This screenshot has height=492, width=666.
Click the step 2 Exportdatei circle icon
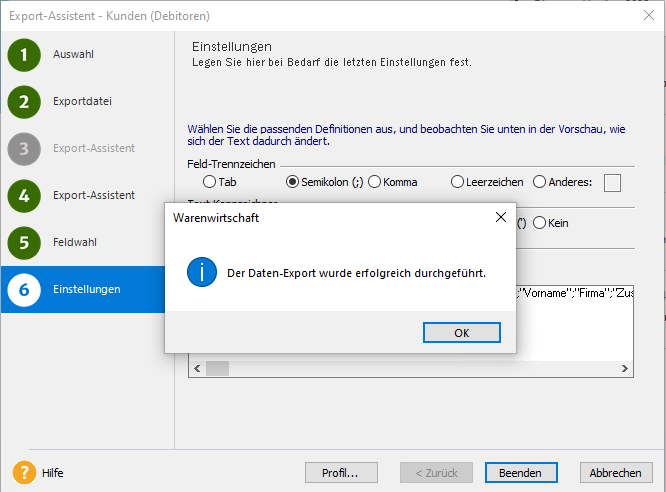pyautogui.click(x=24, y=101)
